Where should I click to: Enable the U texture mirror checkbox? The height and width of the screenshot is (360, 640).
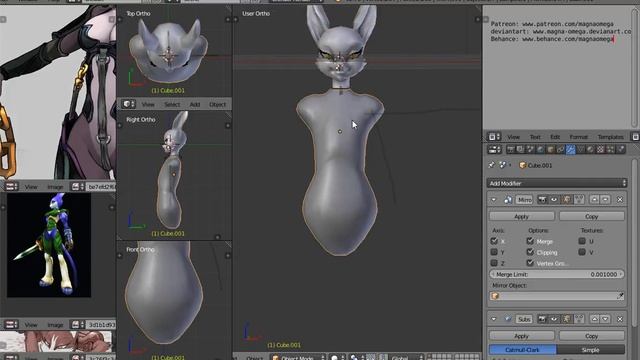click(582, 241)
